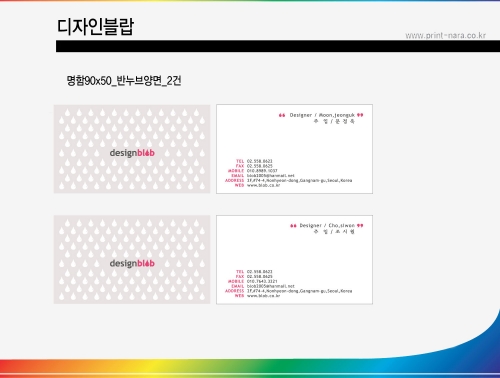The width and height of the screenshot is (500, 378).
Task: Select the Designer / Cho,siwon name line
Action: (327, 226)
